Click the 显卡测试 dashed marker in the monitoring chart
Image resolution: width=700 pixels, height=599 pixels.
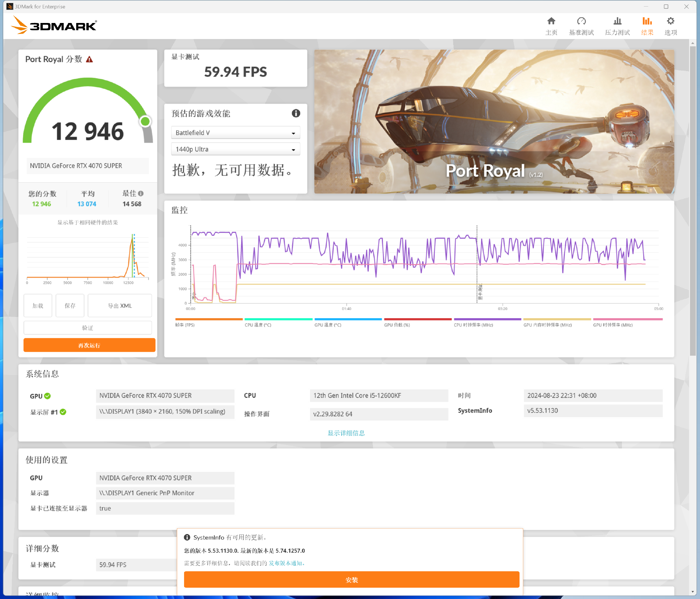pos(477,264)
